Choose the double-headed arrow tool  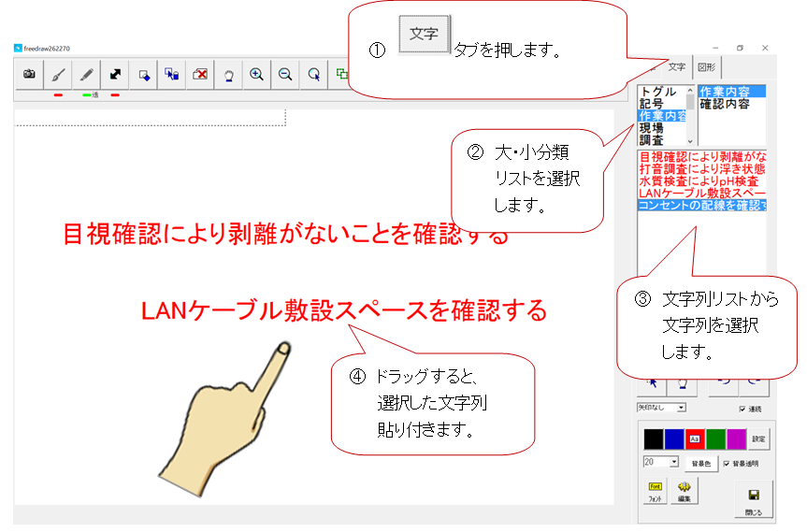[x=115, y=75]
